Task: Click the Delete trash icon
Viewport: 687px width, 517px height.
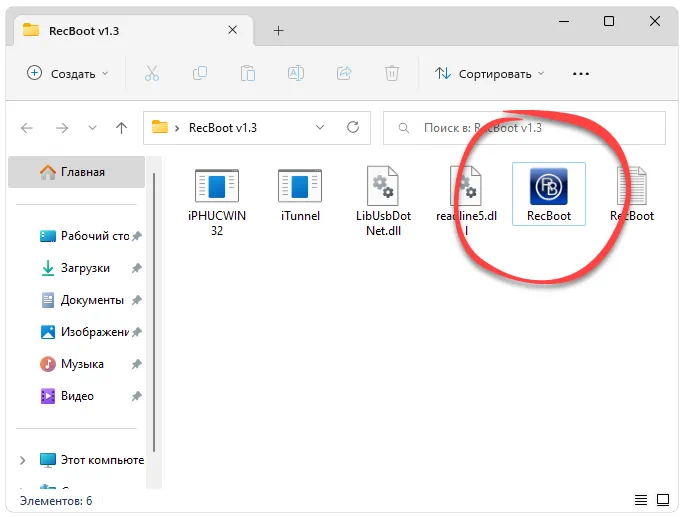Action: tap(392, 74)
